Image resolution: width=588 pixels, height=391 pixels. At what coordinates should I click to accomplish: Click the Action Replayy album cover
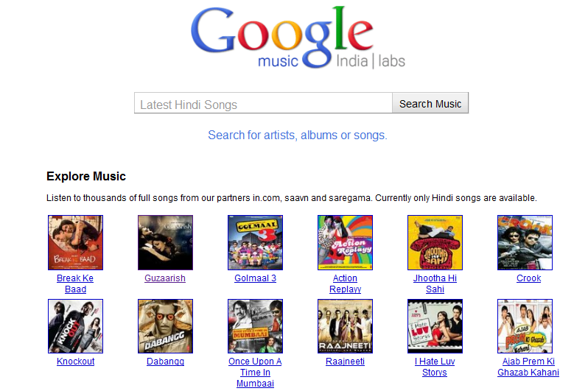tap(346, 242)
